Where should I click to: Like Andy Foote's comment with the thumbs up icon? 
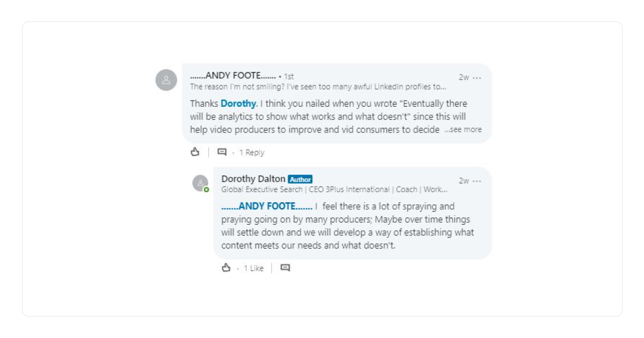[194, 152]
